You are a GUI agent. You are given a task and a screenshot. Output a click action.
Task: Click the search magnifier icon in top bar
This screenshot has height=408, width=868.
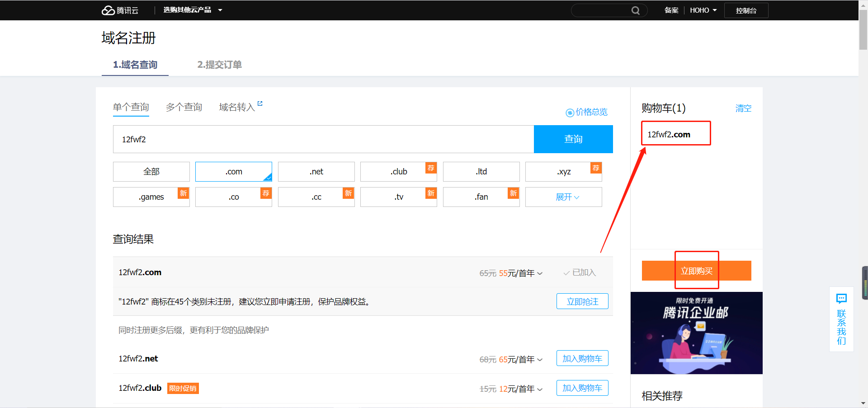636,10
